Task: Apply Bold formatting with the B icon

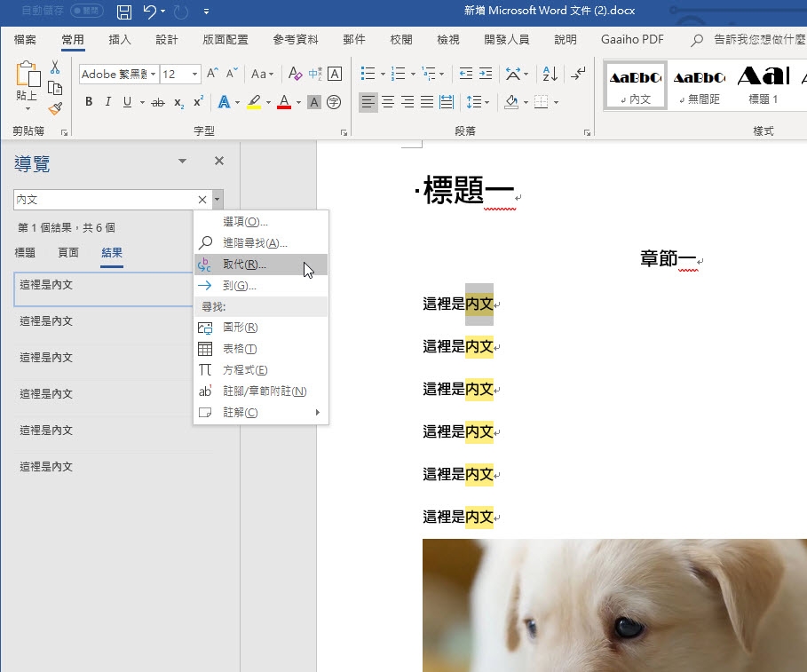Action: point(89,103)
